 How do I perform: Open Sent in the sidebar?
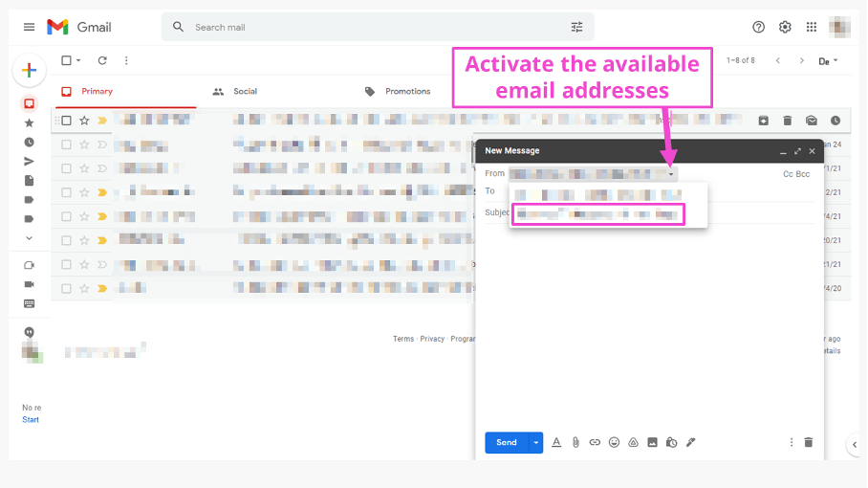[x=30, y=161]
